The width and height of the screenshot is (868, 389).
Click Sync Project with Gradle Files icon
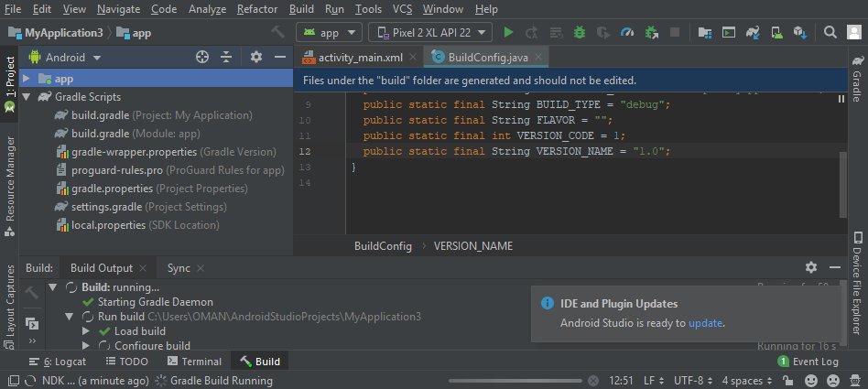click(752, 33)
